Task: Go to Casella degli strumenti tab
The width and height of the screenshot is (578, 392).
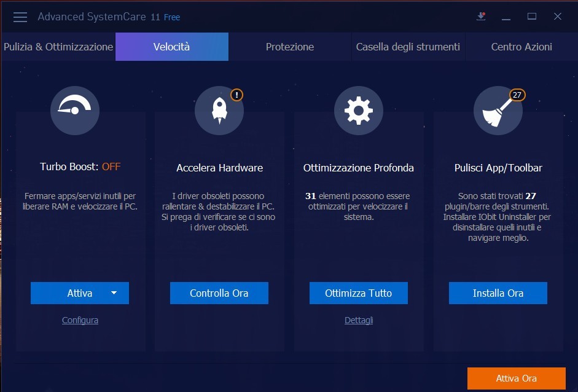Action: pos(408,47)
